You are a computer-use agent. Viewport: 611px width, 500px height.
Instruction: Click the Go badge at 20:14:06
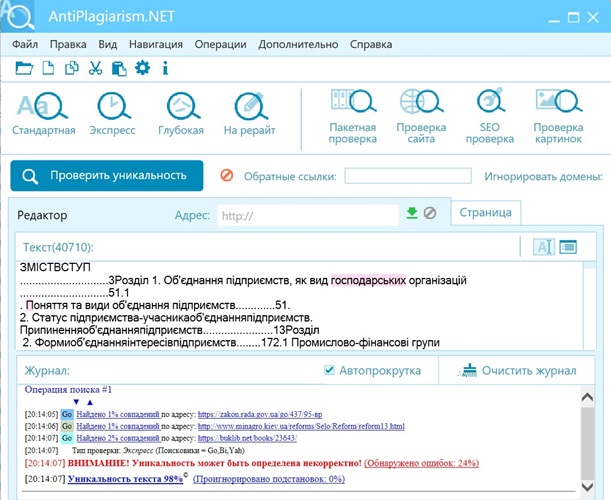pyautogui.click(x=67, y=426)
